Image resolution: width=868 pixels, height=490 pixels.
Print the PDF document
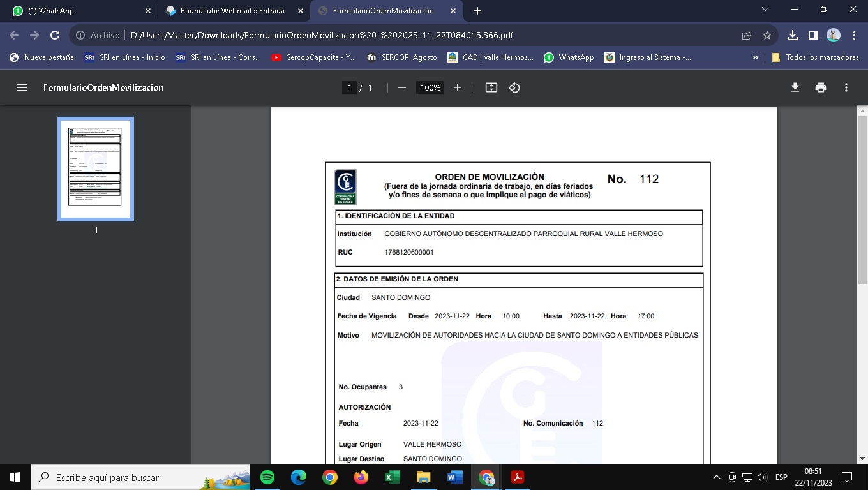(821, 87)
